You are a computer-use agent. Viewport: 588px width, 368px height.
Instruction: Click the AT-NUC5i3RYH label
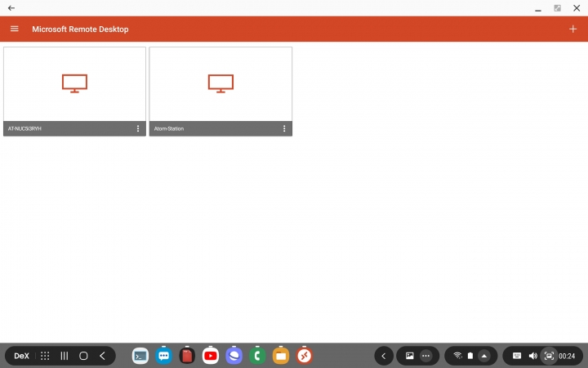tap(24, 128)
